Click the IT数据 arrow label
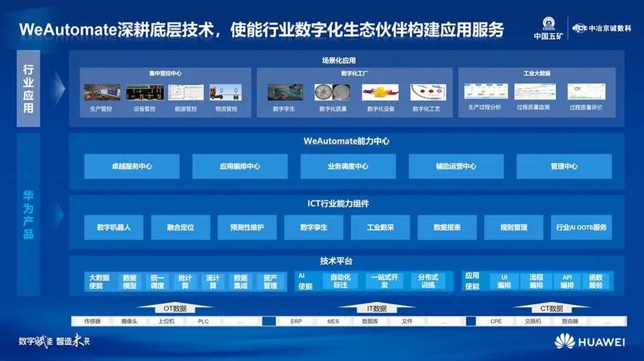644x361 pixels. pos(376,308)
